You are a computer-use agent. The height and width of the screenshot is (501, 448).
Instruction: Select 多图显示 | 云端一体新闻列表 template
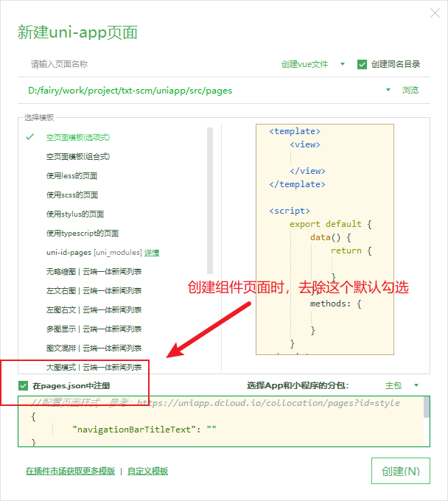pyautogui.click(x=94, y=329)
